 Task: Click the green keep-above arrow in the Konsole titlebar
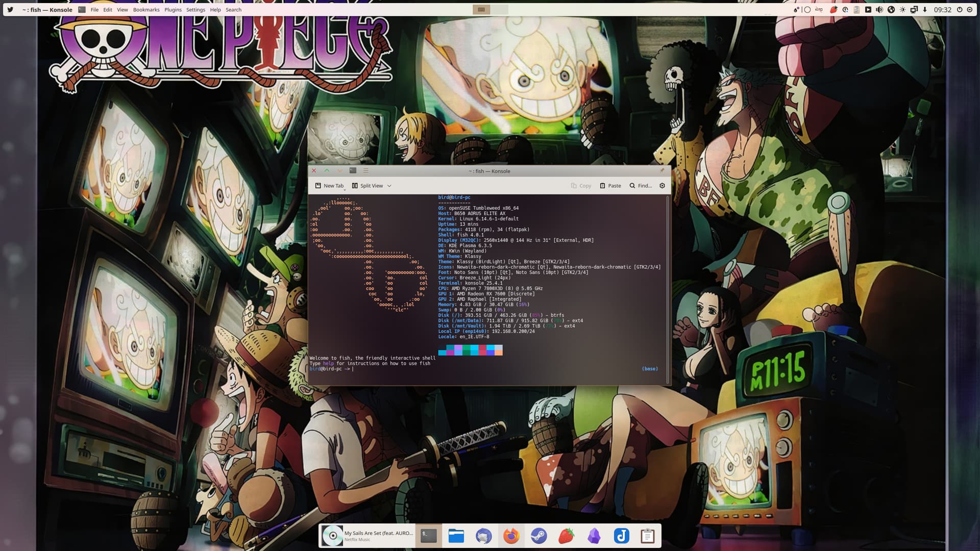327,170
